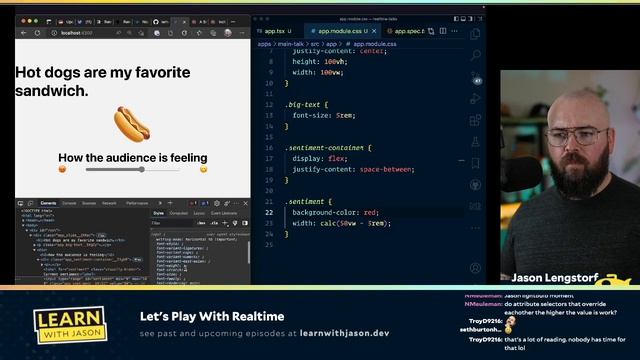The height and width of the screenshot is (360, 640).
Task: Click the happy emoji right of the slider
Action: pos(203,169)
